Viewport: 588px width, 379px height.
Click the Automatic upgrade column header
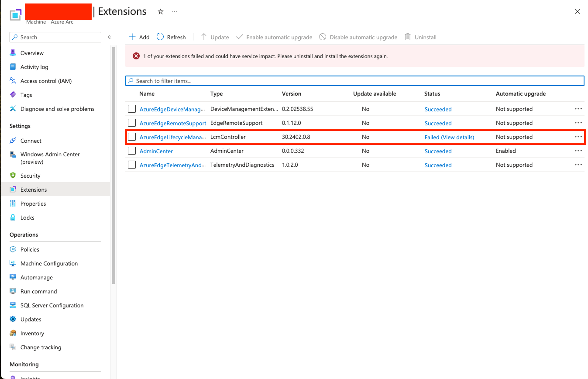(x=521, y=93)
